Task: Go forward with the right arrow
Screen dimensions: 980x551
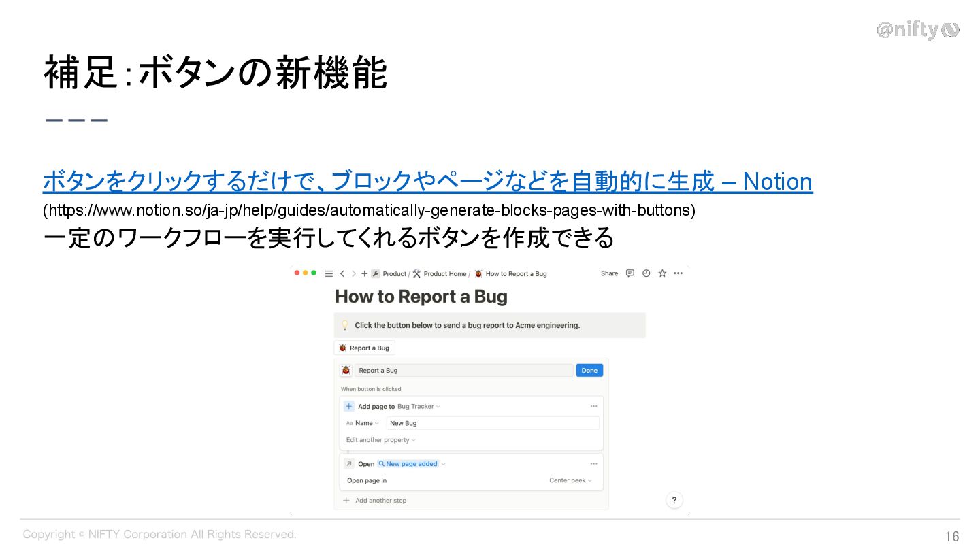Action: coord(354,273)
